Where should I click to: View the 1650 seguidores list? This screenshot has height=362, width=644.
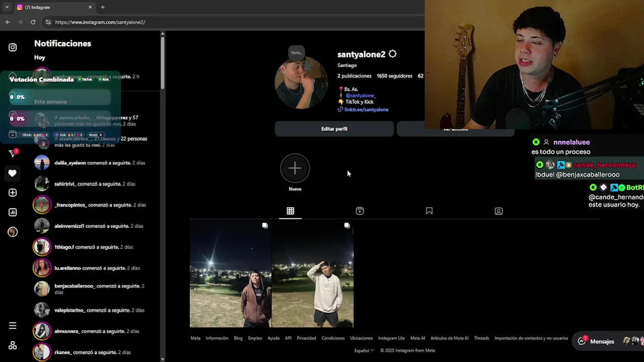[x=394, y=76]
